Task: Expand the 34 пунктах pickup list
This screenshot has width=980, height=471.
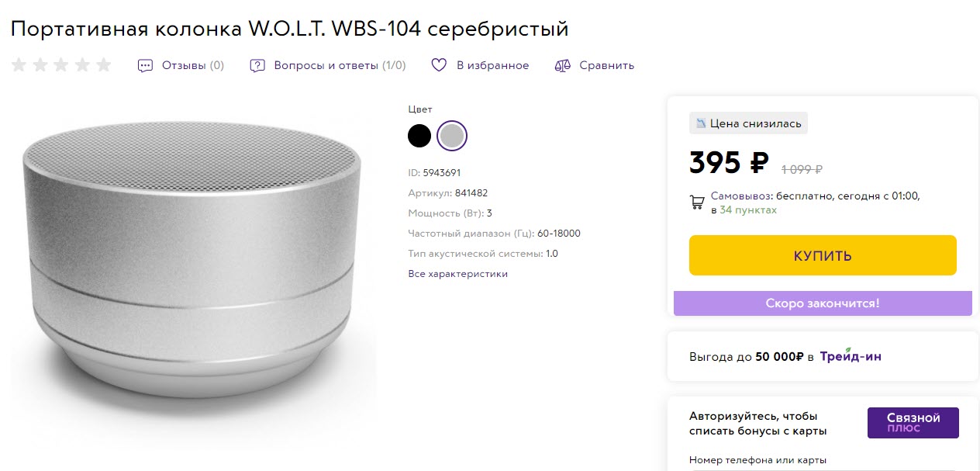Action: point(749,210)
